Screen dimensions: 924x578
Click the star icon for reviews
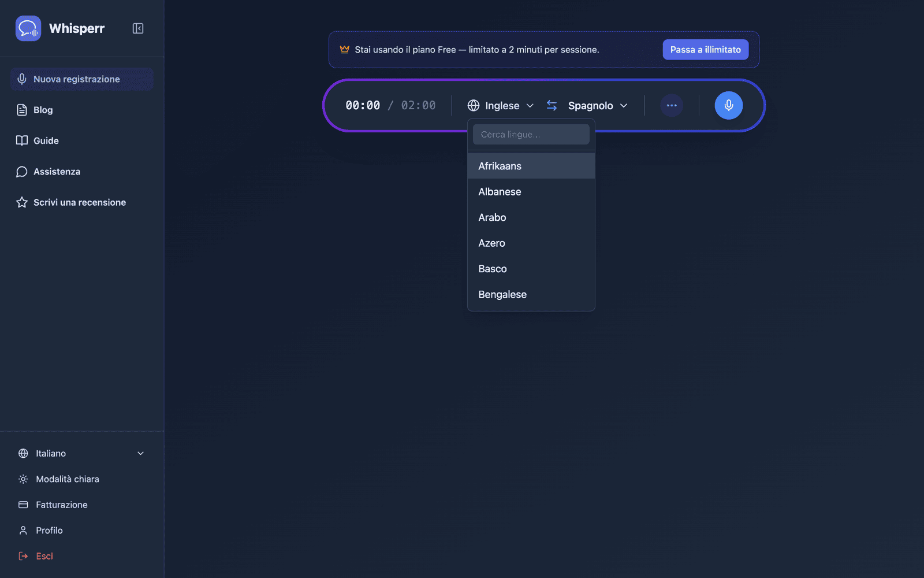tap(22, 202)
